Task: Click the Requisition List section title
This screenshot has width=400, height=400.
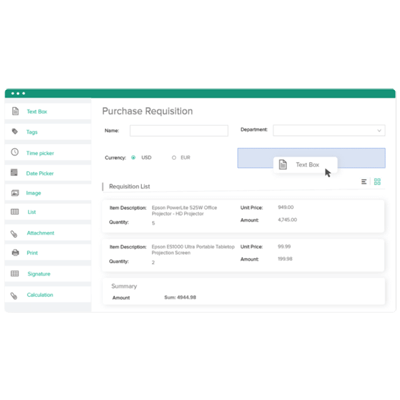Action: [129, 186]
